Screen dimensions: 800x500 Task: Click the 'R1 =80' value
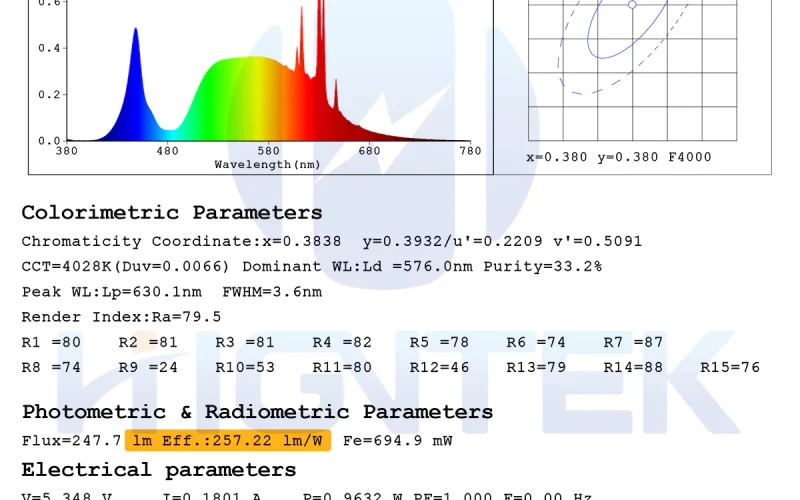click(x=51, y=342)
